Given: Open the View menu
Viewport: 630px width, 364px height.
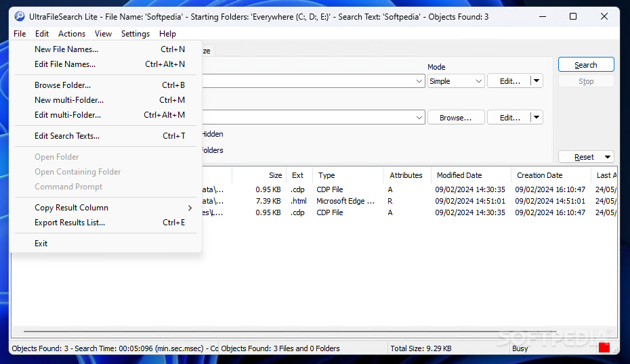Looking at the screenshot, I should point(103,34).
